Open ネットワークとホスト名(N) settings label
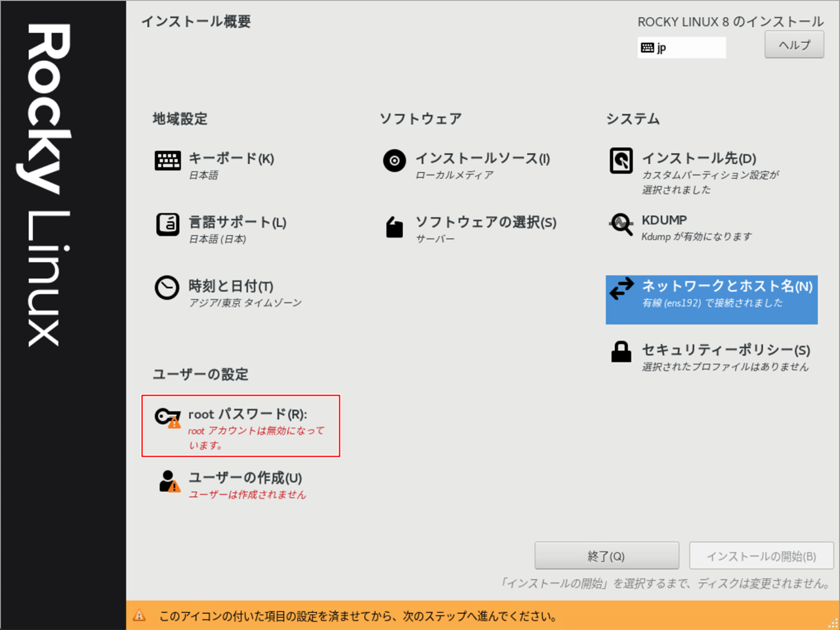 [726, 286]
